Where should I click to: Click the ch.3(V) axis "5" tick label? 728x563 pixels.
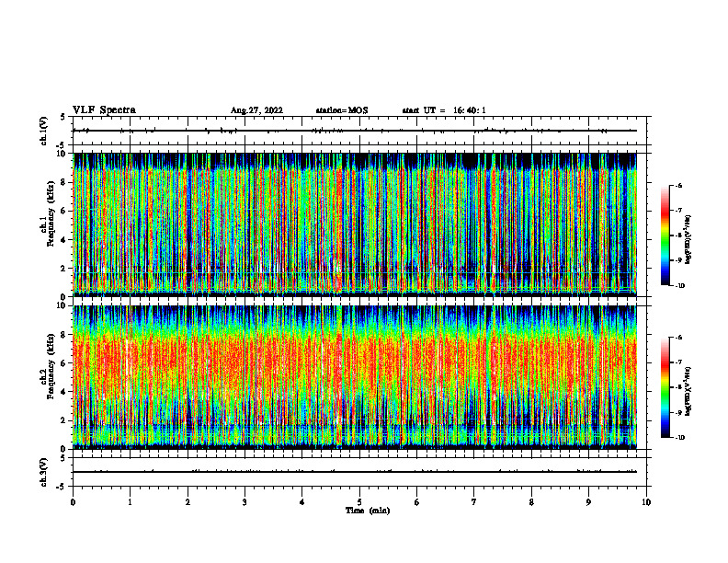coord(63,458)
